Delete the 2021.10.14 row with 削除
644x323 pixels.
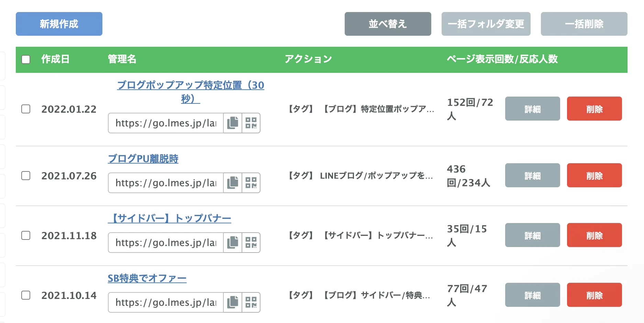[x=594, y=295]
